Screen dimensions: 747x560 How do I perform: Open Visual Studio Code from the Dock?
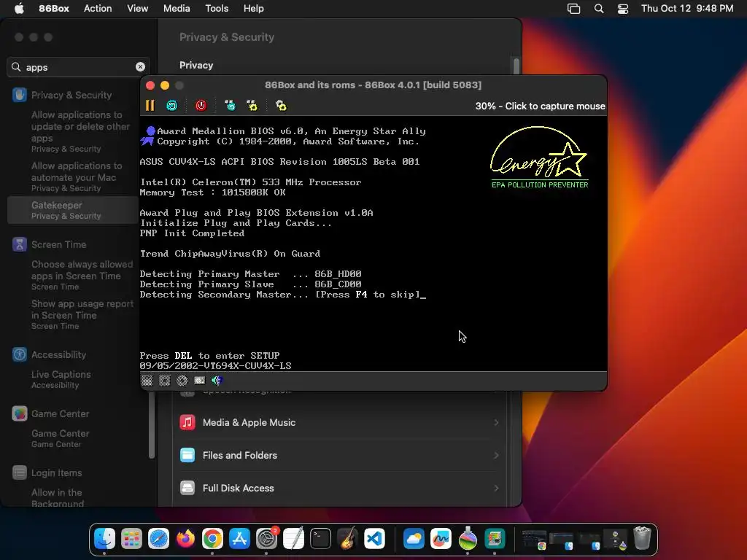pos(374,539)
